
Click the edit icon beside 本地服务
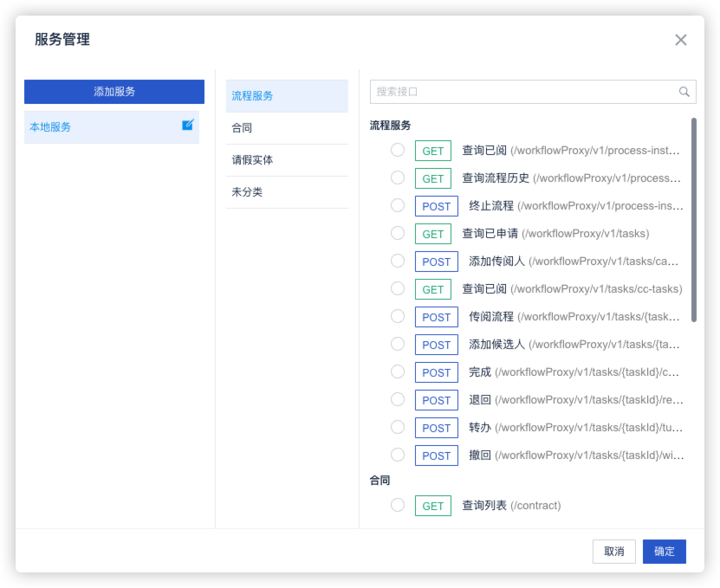tap(187, 126)
